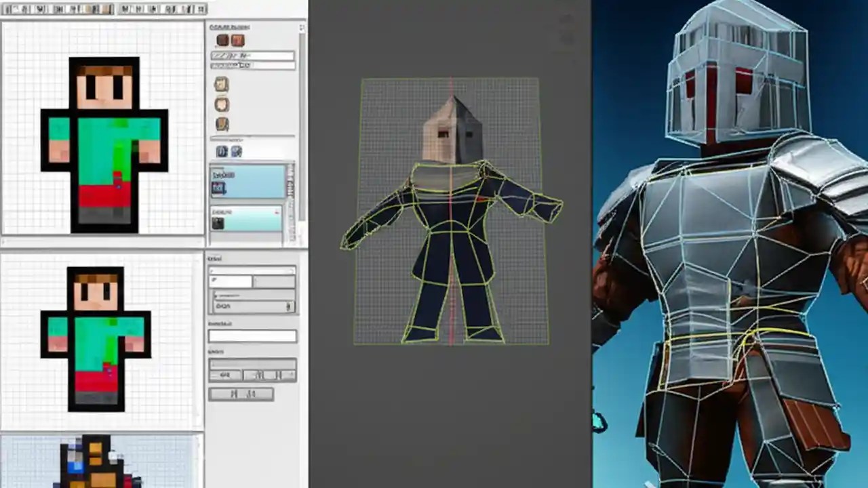The image size is (868, 488).
Task: Choose the topmost square texture icon in the sidebar
Action: (222, 84)
